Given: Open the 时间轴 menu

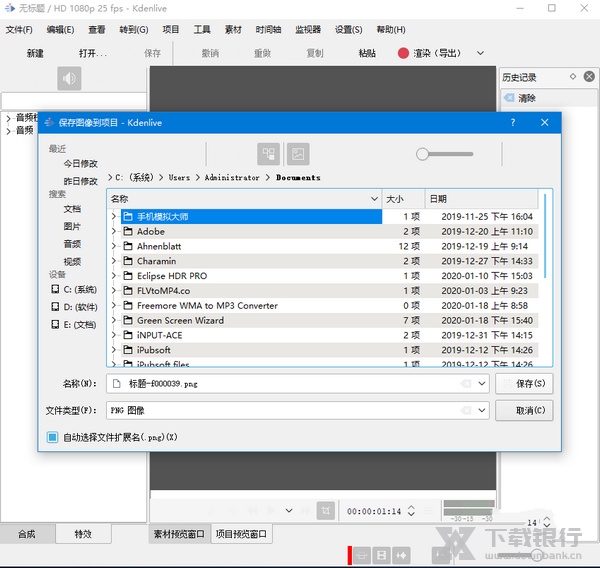Looking at the screenshot, I should (268, 29).
